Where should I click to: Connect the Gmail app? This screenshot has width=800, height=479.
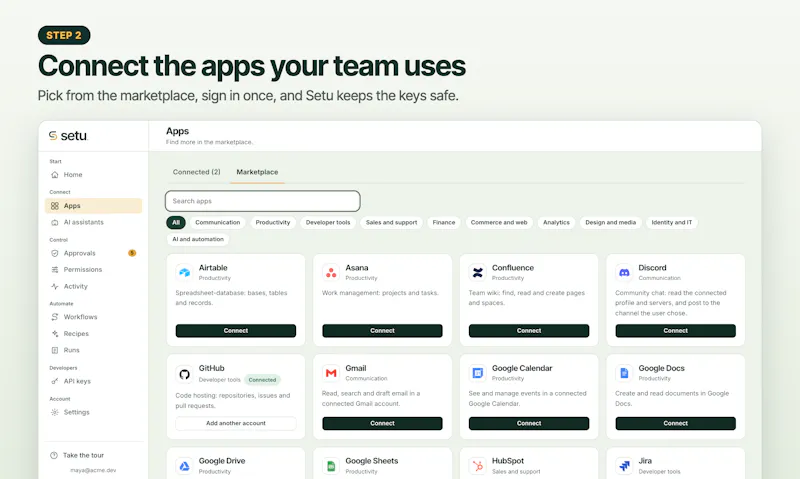[382, 423]
